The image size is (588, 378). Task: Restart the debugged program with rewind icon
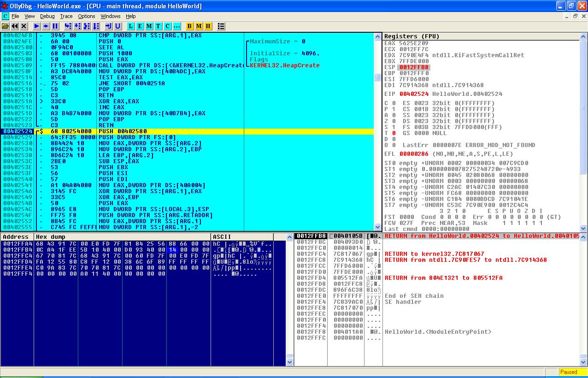pyautogui.click(x=15, y=26)
